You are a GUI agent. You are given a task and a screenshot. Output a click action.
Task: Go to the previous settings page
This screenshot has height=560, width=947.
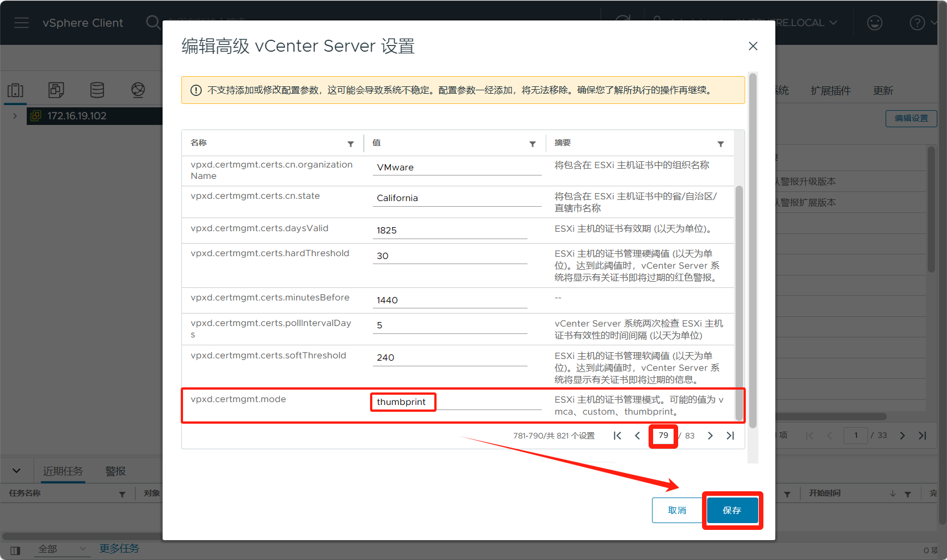637,436
